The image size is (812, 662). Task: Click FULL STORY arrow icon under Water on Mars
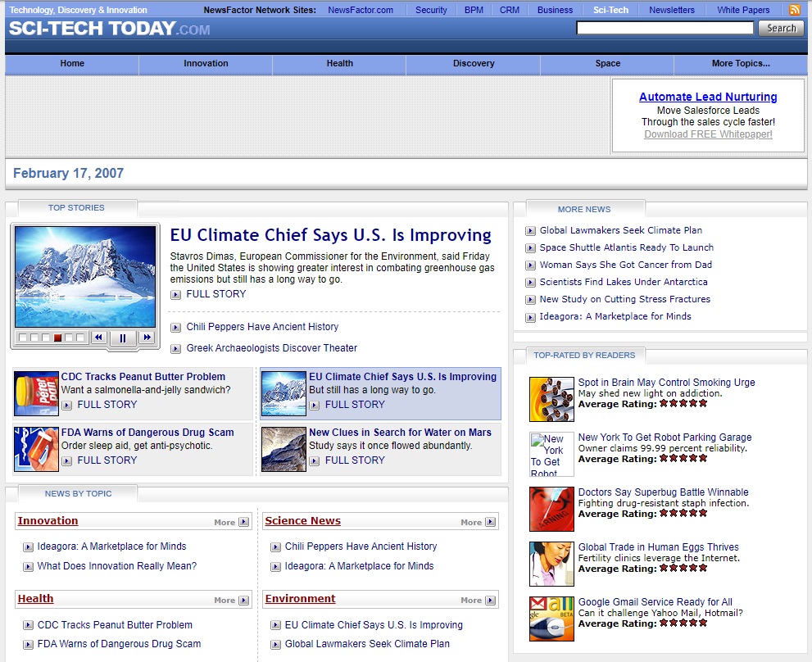(x=315, y=460)
